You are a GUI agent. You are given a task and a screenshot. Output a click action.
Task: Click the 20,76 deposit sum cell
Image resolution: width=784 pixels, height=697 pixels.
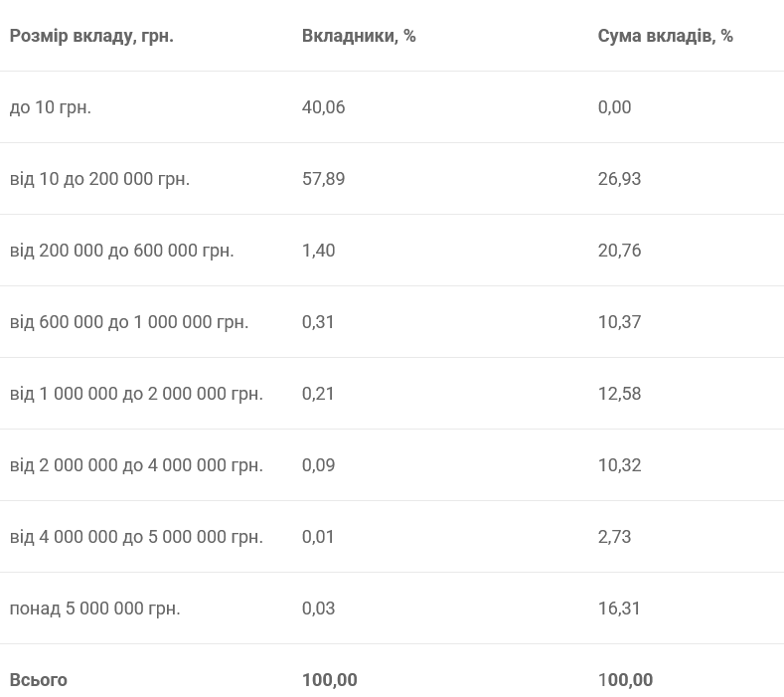[619, 251]
